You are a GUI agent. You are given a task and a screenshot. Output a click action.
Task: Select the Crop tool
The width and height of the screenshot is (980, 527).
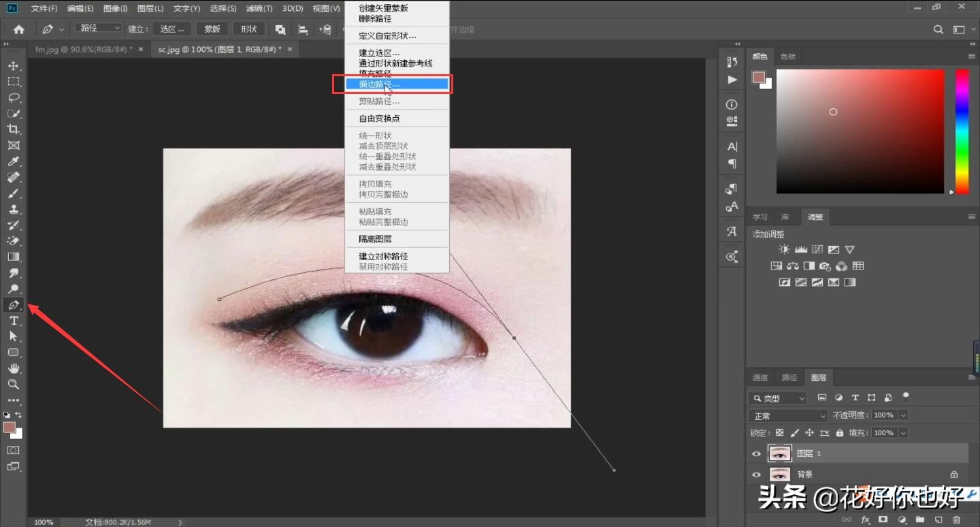click(14, 129)
